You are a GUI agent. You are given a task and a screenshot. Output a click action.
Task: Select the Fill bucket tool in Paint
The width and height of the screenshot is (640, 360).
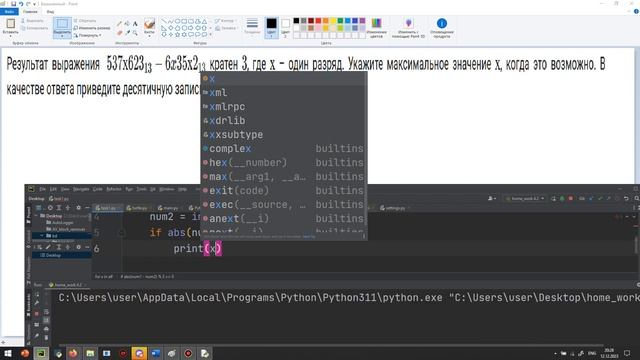coord(127,24)
